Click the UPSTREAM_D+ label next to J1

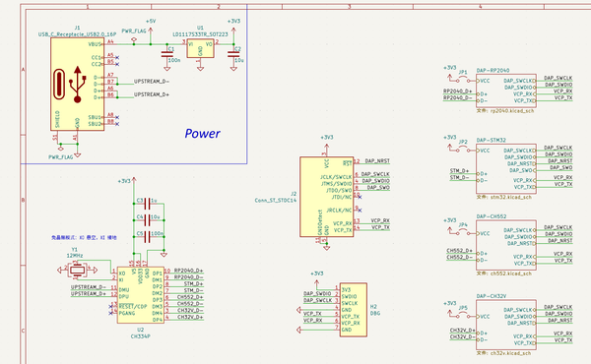pyautogui.click(x=152, y=94)
